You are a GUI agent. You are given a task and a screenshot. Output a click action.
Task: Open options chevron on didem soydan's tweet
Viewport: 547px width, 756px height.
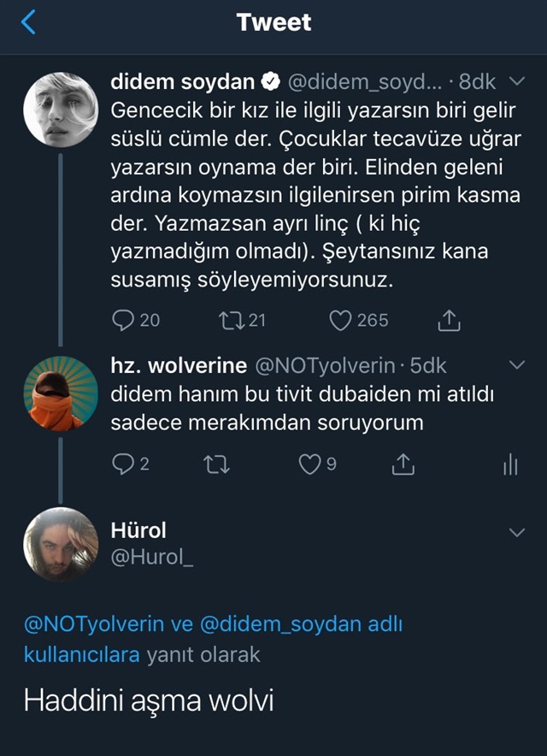click(516, 81)
